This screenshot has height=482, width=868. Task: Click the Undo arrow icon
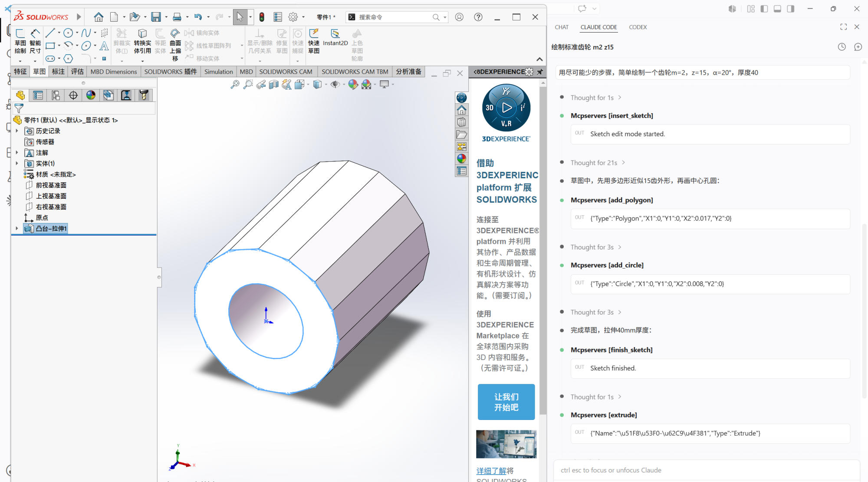pyautogui.click(x=198, y=17)
